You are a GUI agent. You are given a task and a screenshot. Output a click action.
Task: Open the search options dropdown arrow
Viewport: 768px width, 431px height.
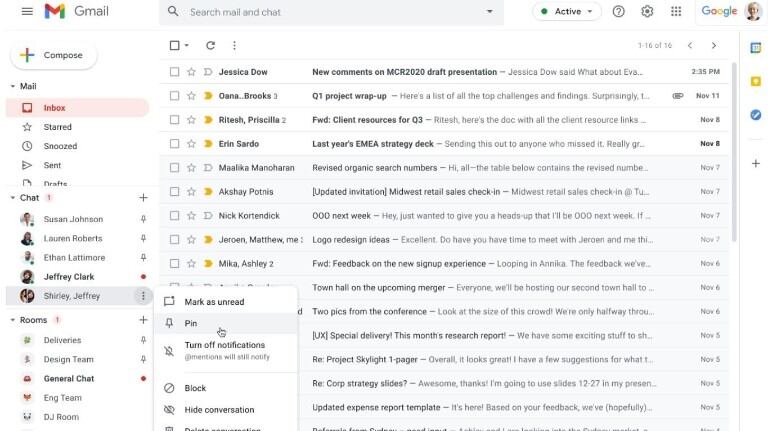coord(489,11)
